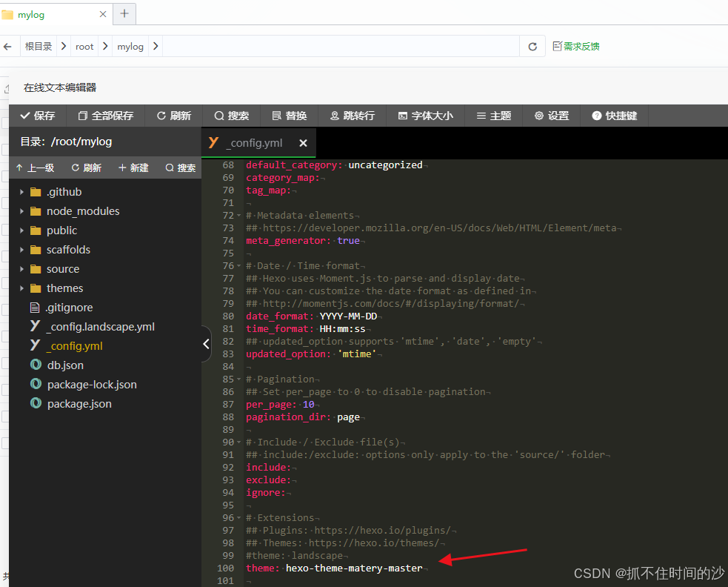Open the package.json file
Image resolution: width=728 pixels, height=587 pixels.
tap(79, 404)
